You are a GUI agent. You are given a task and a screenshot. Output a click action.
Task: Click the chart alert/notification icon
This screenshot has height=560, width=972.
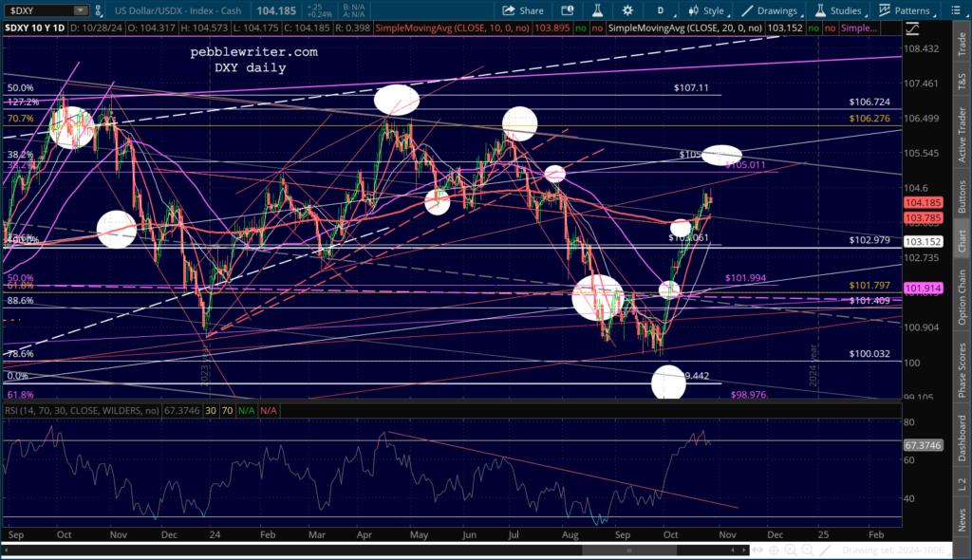coord(568,10)
